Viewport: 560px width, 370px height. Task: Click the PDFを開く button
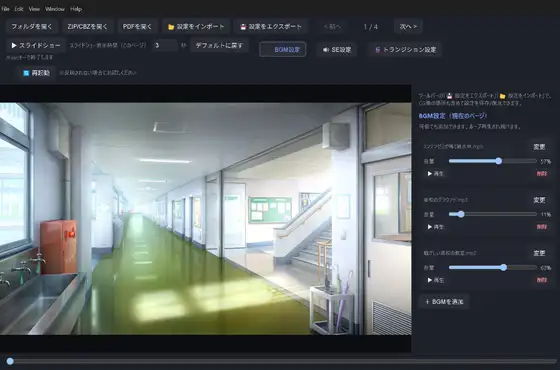pyautogui.click(x=138, y=26)
